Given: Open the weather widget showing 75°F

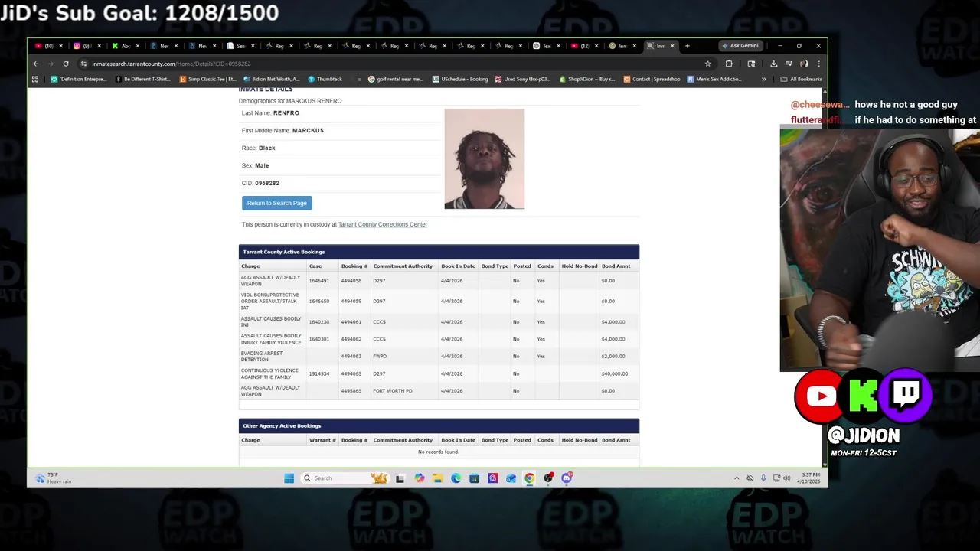Looking at the screenshot, I should point(53,478).
